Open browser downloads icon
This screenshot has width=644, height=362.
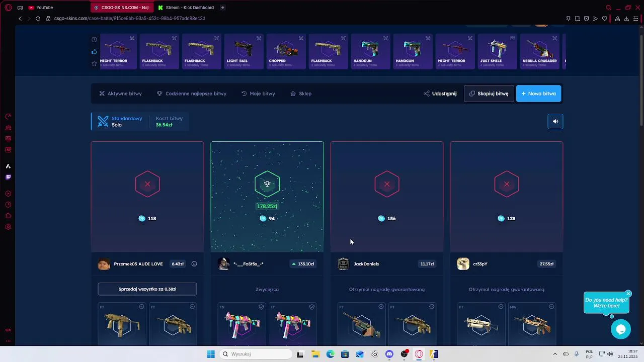626,19
